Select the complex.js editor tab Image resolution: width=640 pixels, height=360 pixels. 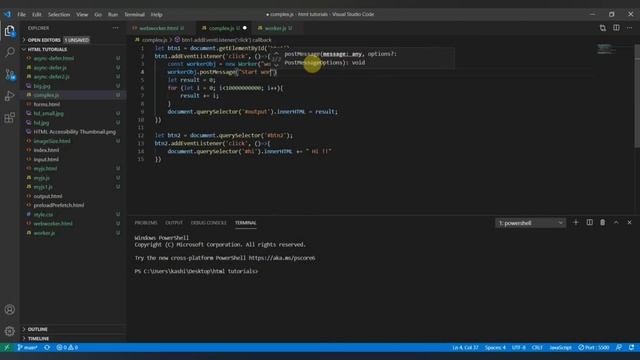click(224, 28)
